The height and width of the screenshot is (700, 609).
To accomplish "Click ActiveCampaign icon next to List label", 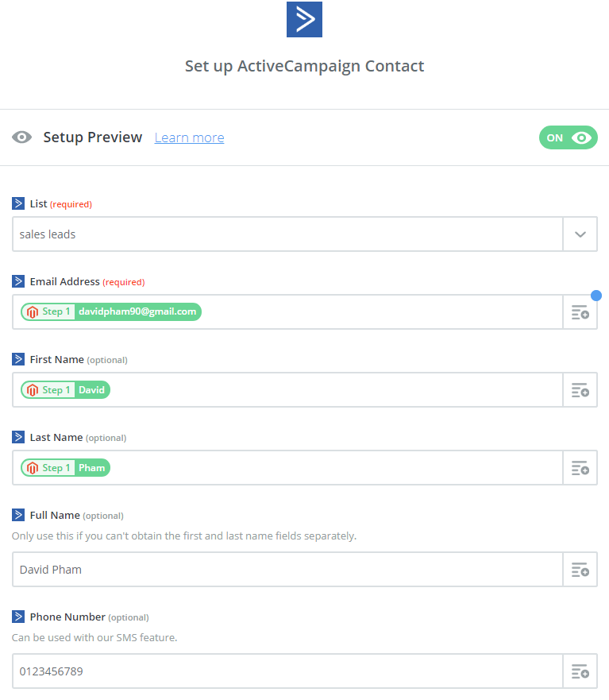I will tap(18, 203).
